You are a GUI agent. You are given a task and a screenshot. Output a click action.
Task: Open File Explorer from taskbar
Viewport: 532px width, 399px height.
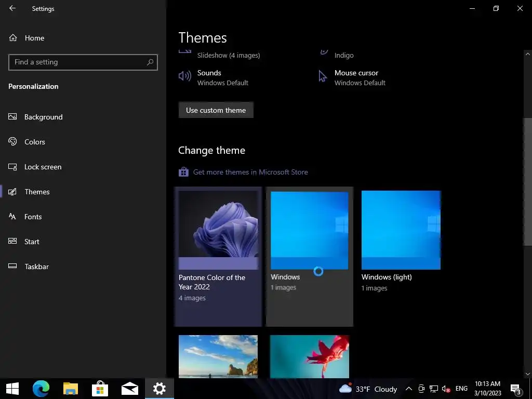(71, 389)
